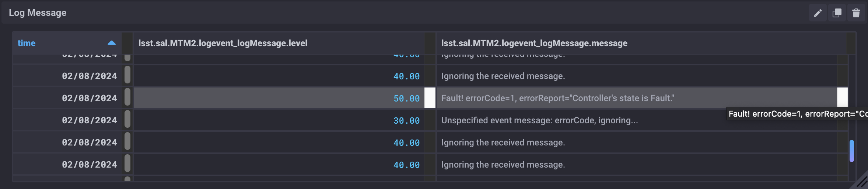Toggle the time column sort arrow
The width and height of the screenshot is (868, 189).
[x=112, y=43]
